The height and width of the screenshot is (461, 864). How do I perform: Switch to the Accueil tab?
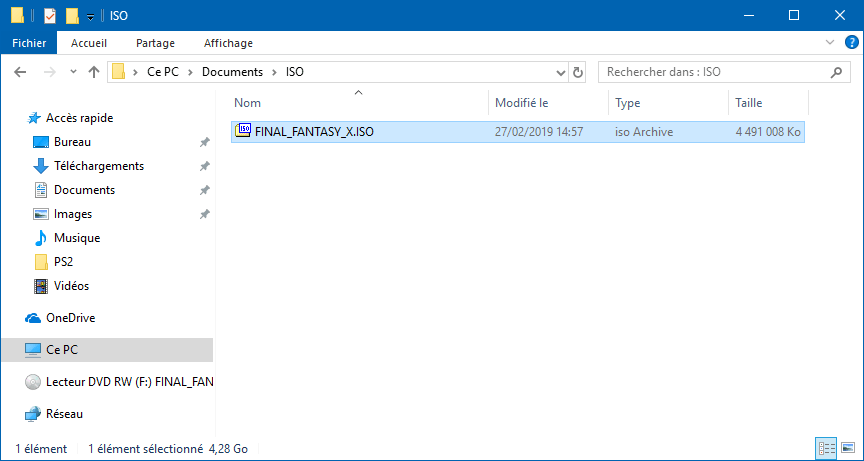(x=89, y=43)
